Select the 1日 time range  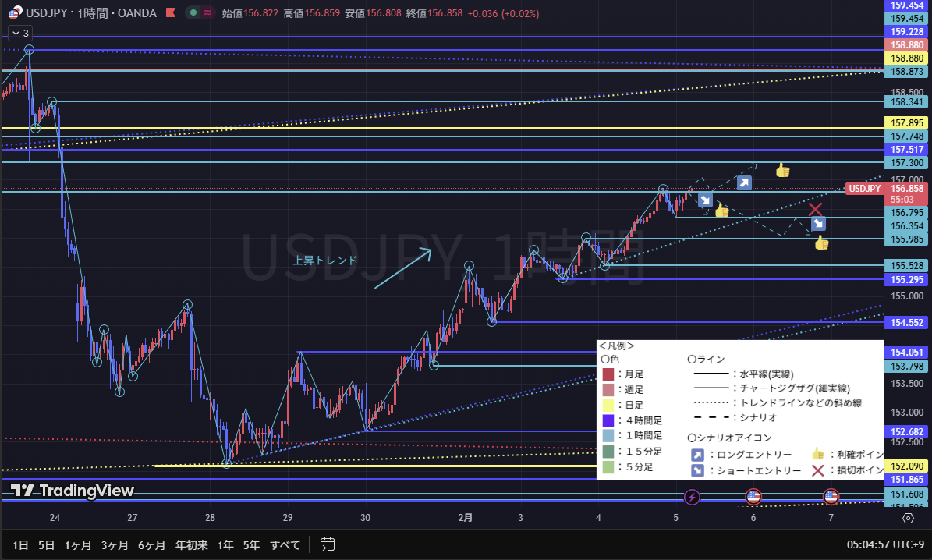tap(21, 544)
